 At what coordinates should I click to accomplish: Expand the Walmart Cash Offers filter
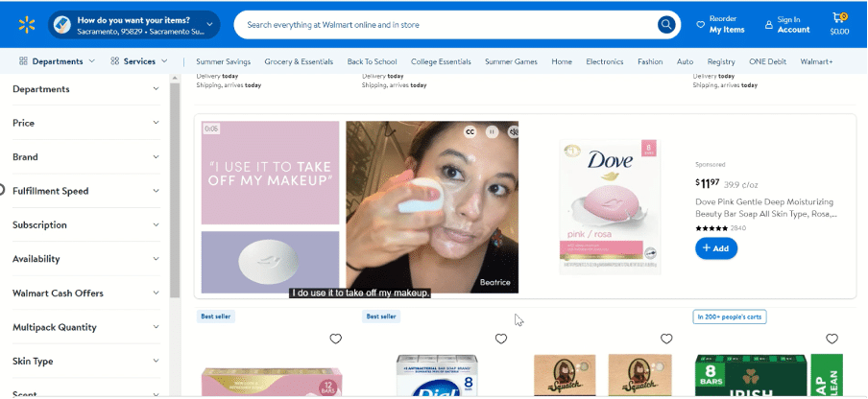point(85,293)
